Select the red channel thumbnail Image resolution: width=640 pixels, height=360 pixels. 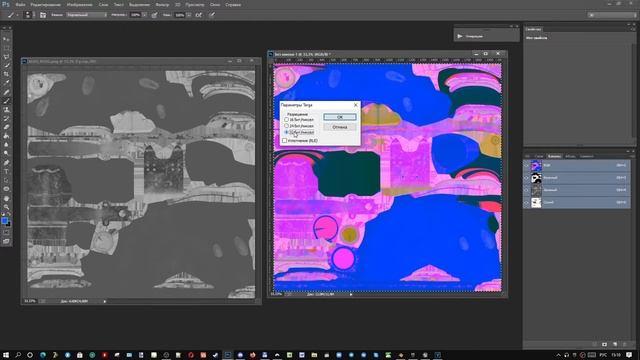[x=536, y=178]
